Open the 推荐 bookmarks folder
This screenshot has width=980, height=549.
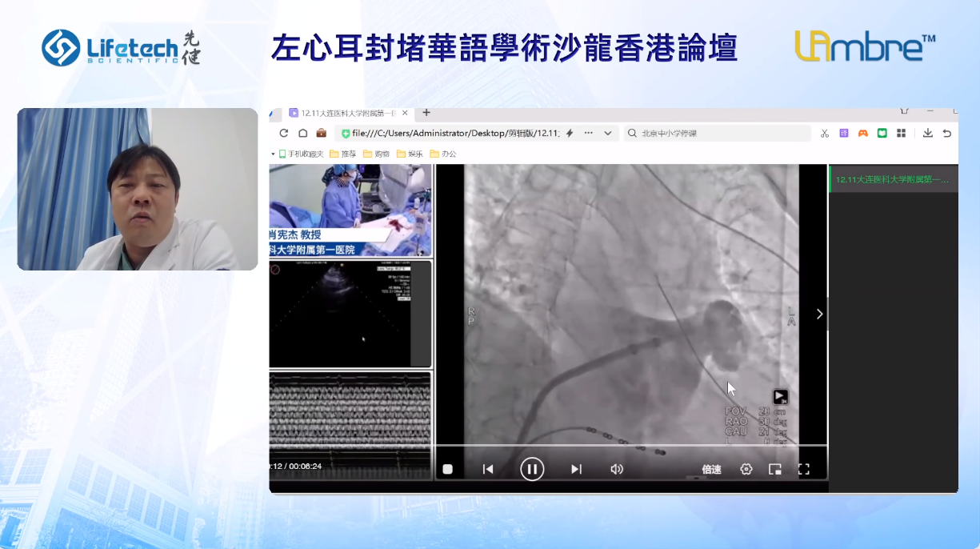pos(343,154)
